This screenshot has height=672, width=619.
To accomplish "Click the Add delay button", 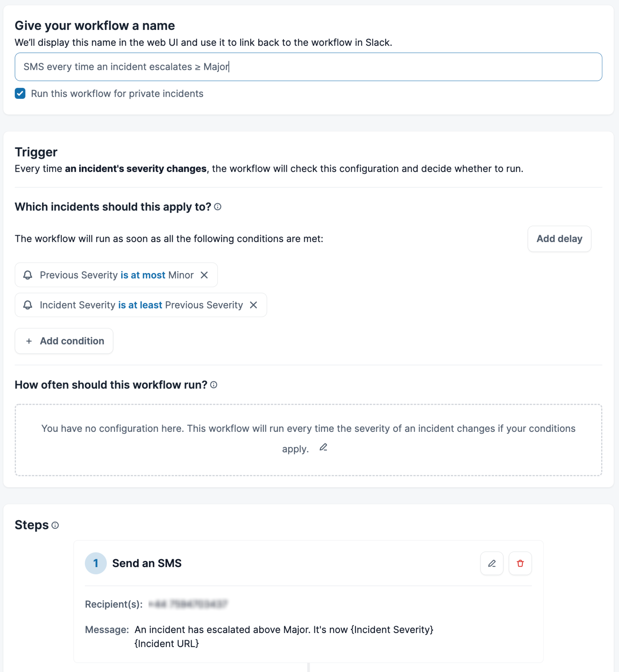I will pos(559,239).
